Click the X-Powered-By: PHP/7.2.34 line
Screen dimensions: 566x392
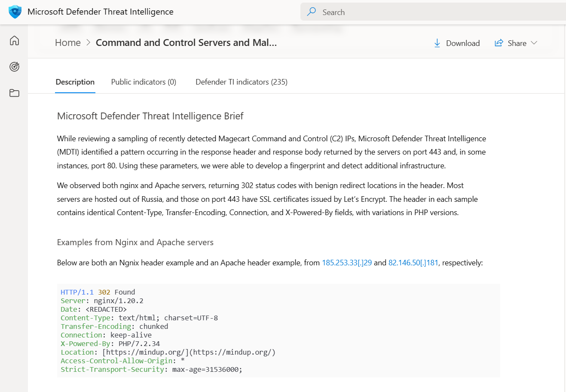110,343
